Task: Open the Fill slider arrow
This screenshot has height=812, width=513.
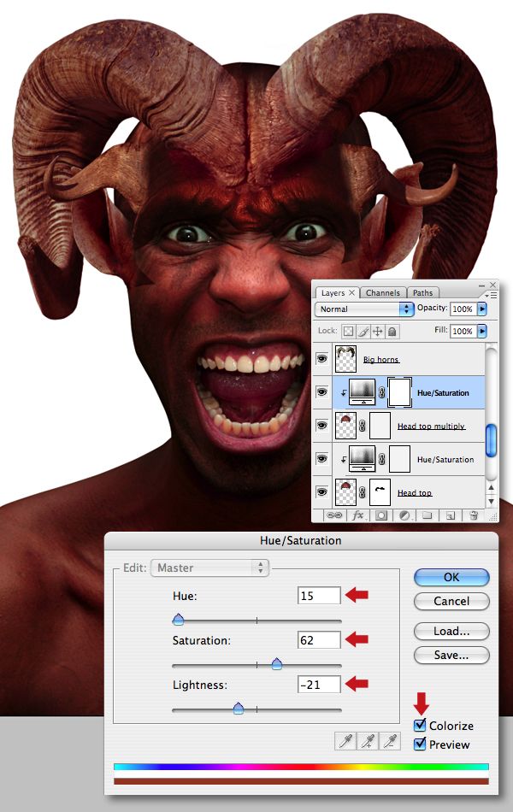Action: (x=482, y=331)
